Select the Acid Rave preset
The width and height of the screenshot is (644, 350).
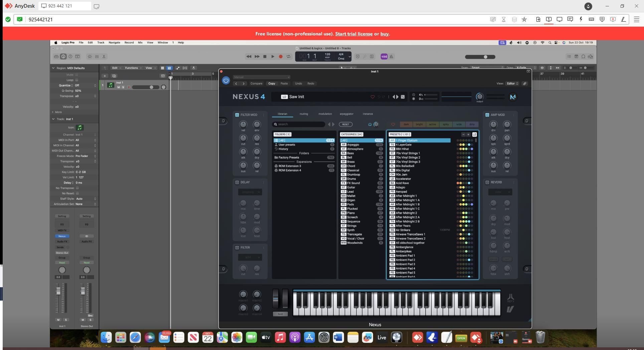pyautogui.click(x=420, y=183)
